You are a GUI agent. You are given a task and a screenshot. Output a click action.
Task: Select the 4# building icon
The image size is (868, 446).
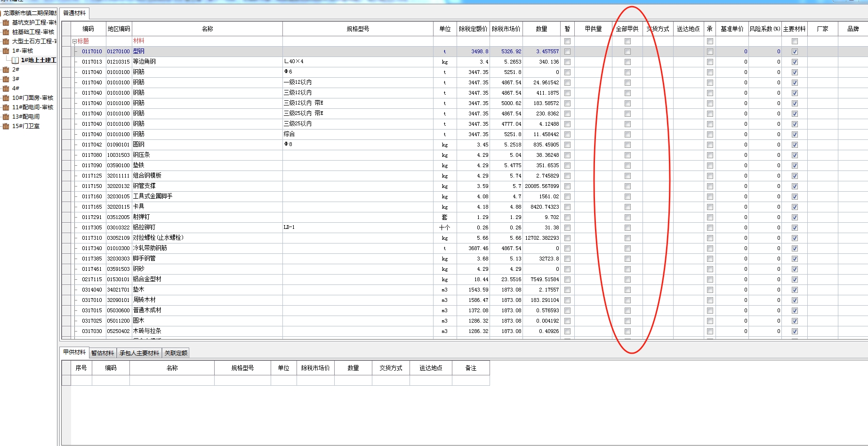click(x=6, y=89)
